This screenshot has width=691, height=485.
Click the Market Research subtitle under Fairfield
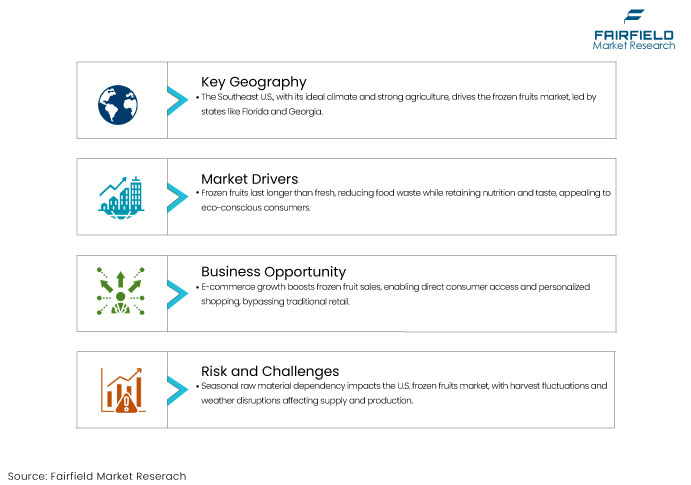(x=634, y=45)
